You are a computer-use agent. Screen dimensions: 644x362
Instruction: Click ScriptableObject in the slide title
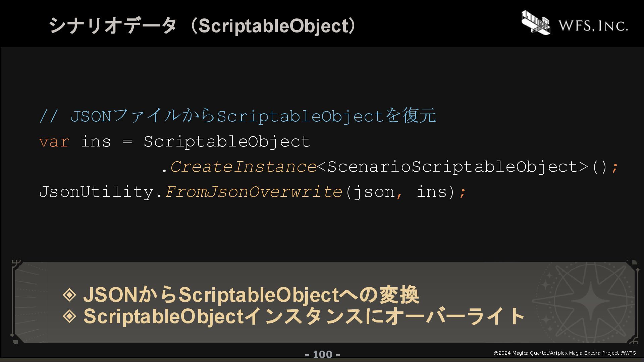274,26
